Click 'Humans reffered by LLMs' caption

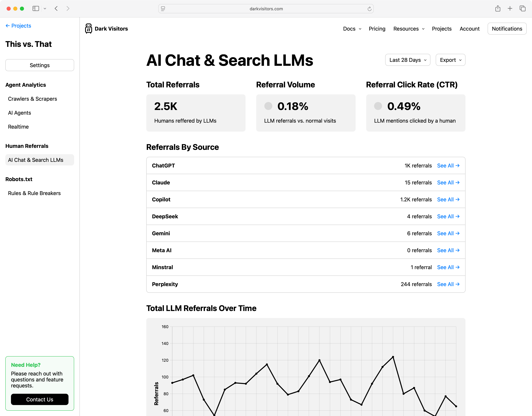185,121
